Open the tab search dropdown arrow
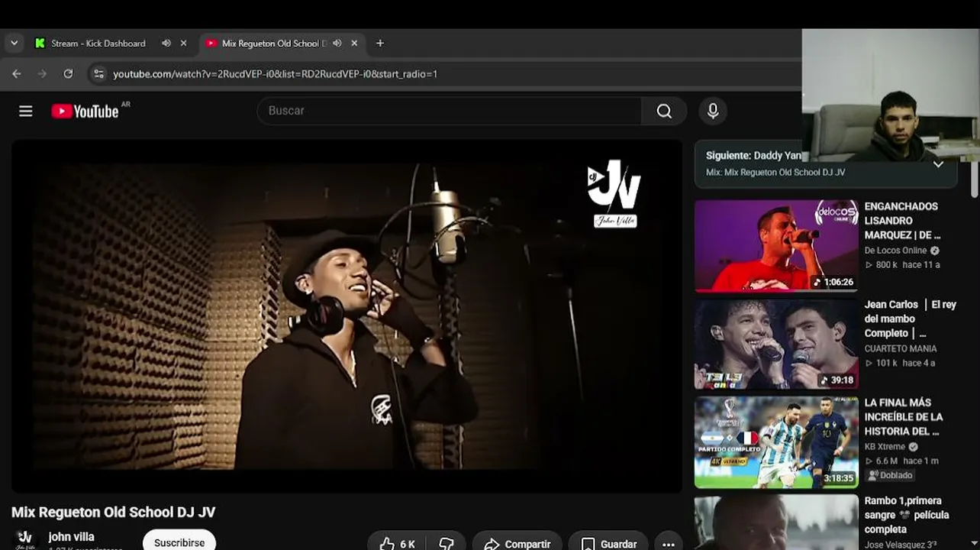The image size is (980, 550). coord(14,44)
